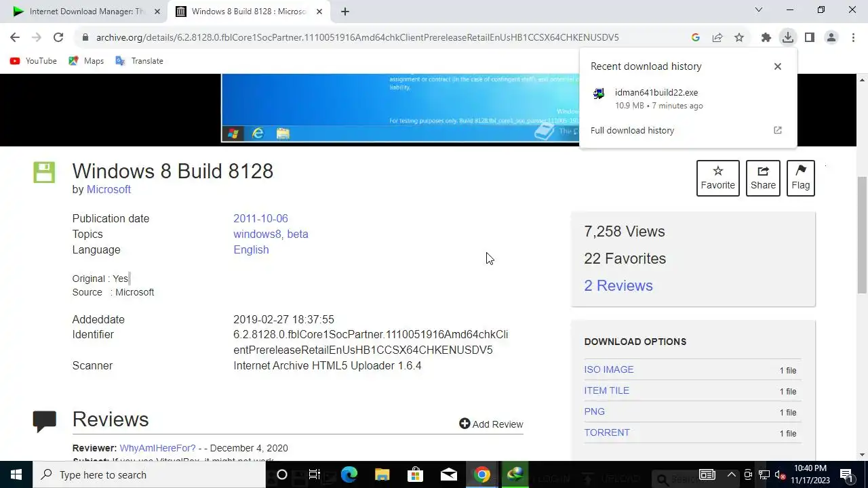Click the Favorite button
Screen dimensions: 868x488
tap(718, 178)
